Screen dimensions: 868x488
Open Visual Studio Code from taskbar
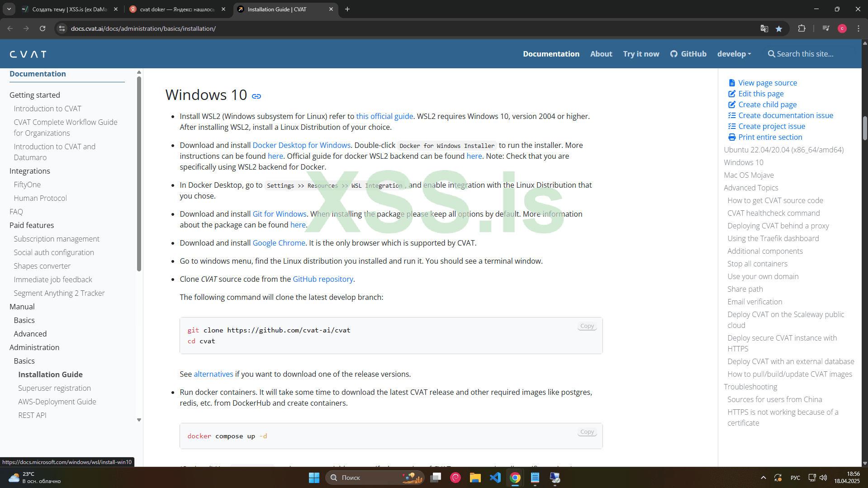[x=495, y=478]
